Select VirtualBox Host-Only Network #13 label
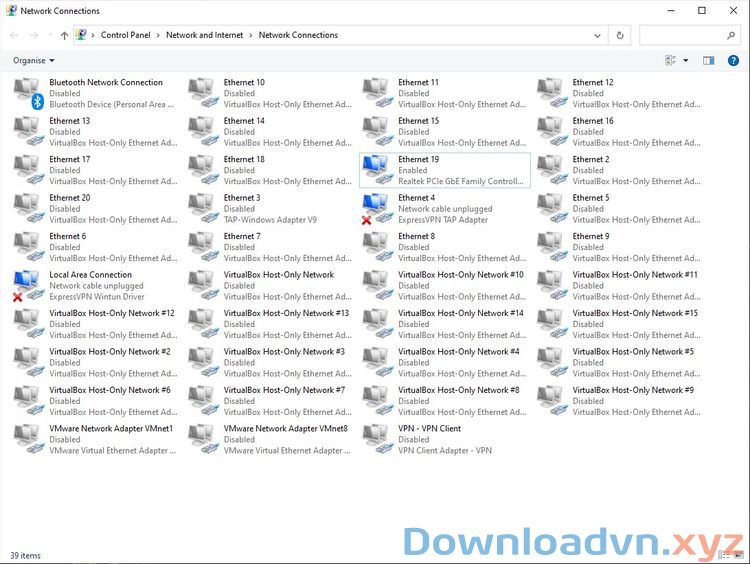750x564 pixels. pyautogui.click(x=287, y=313)
